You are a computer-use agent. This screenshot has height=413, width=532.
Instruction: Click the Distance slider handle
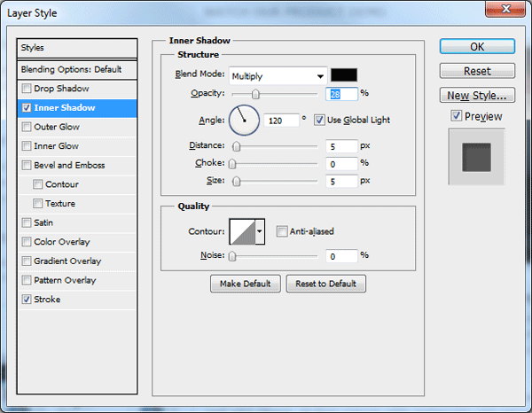coord(236,146)
